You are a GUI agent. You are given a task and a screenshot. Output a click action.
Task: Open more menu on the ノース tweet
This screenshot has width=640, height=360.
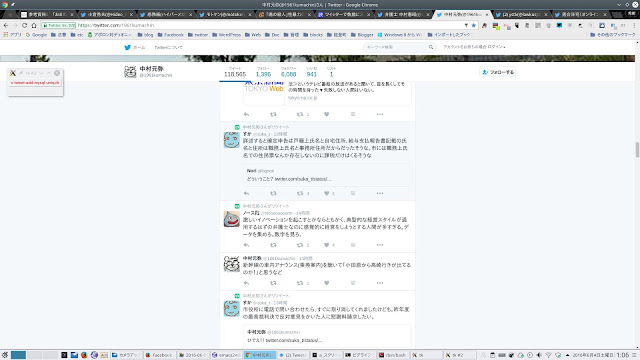tap(380, 245)
